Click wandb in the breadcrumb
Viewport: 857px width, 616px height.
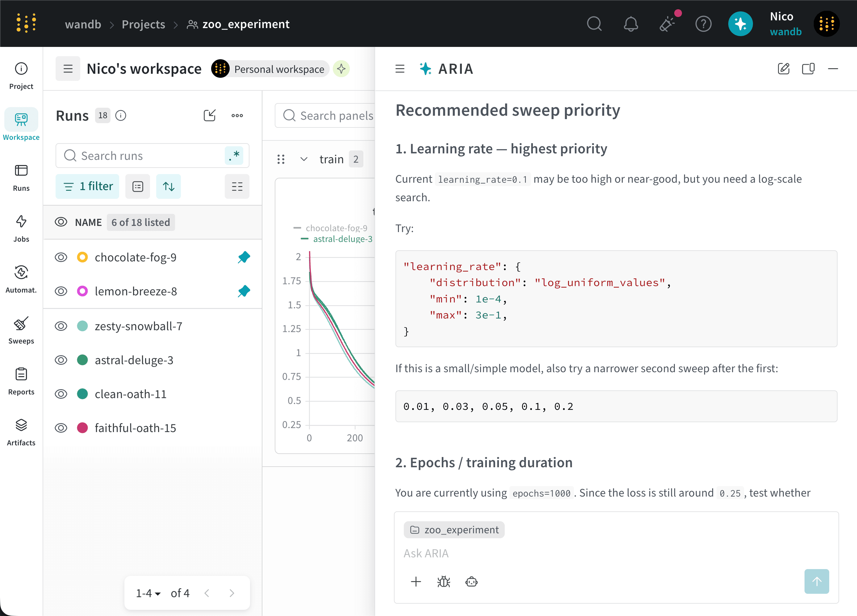coord(83,24)
